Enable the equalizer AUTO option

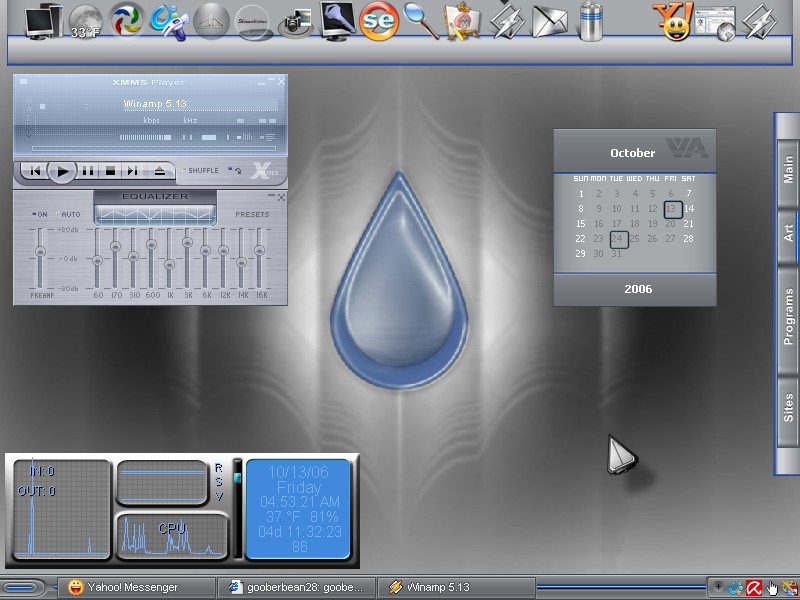pos(68,214)
